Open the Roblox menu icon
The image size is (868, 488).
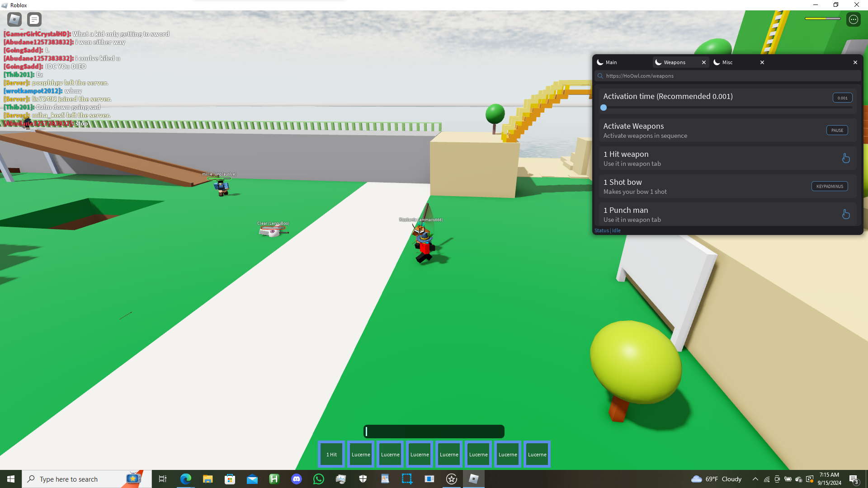pos(14,19)
